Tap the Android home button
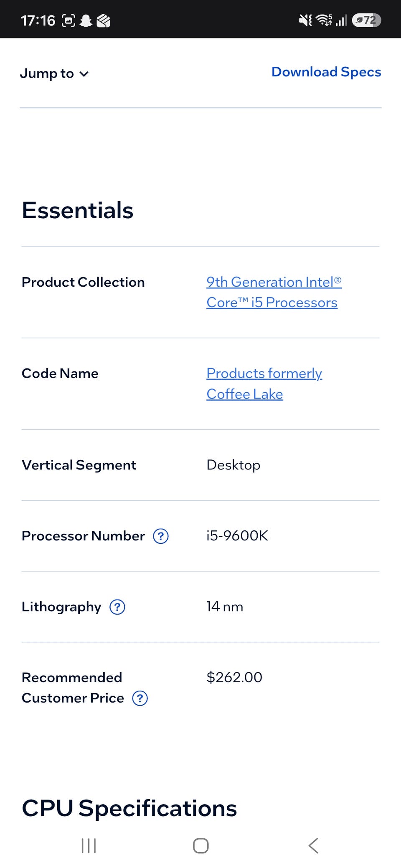Image resolution: width=401 pixels, height=868 pixels. [x=201, y=846]
